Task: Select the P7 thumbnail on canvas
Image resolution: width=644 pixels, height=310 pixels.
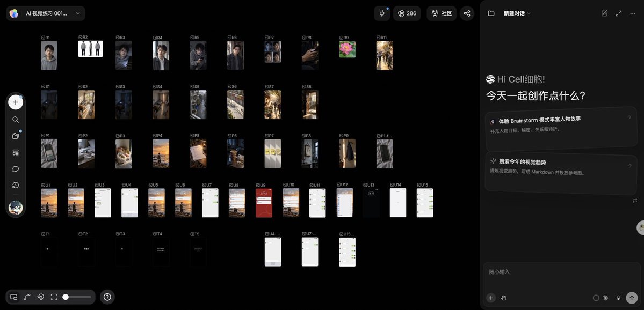Action: coord(273,153)
